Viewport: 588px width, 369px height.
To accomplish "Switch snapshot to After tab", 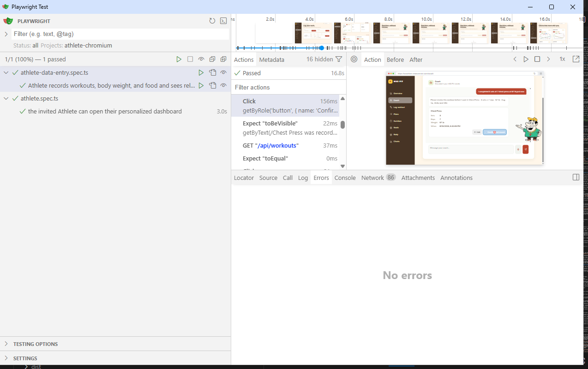I will click(x=416, y=60).
